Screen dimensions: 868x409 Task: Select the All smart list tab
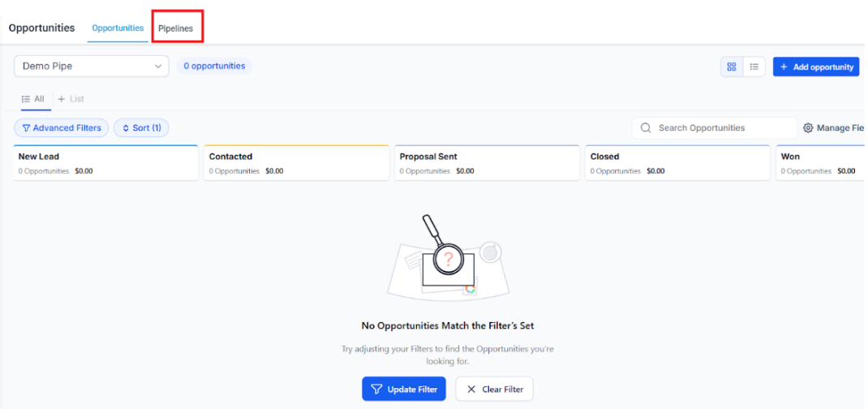click(33, 99)
